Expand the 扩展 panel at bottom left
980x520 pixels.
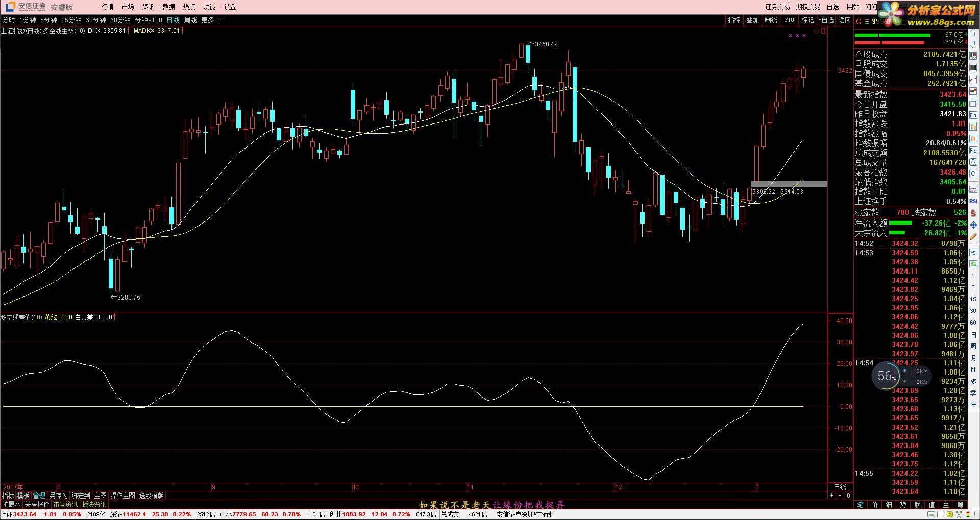[11, 504]
